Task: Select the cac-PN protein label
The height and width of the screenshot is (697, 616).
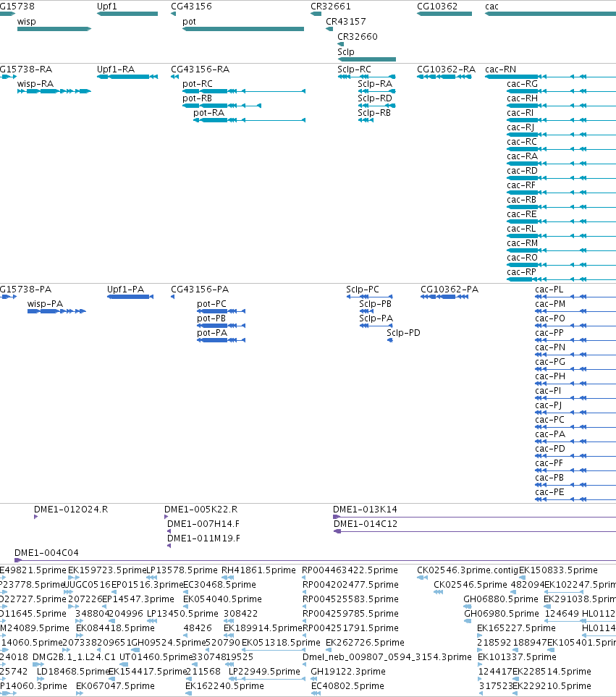Action: [x=550, y=347]
